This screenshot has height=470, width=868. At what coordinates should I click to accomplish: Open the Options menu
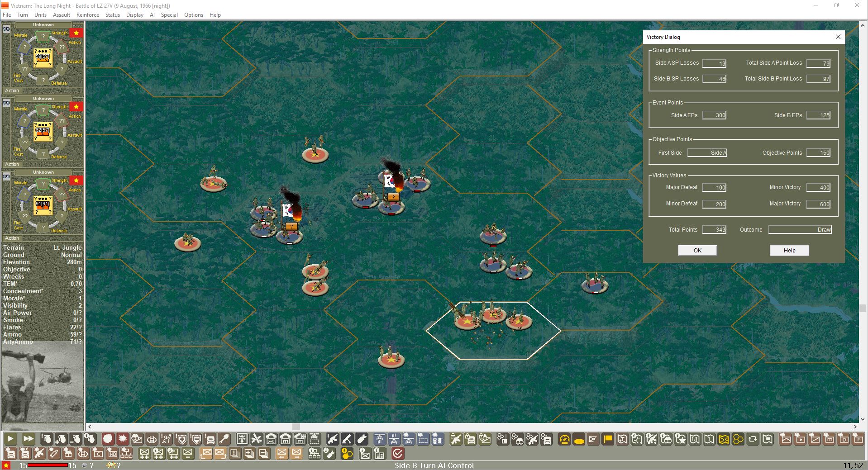(x=194, y=15)
